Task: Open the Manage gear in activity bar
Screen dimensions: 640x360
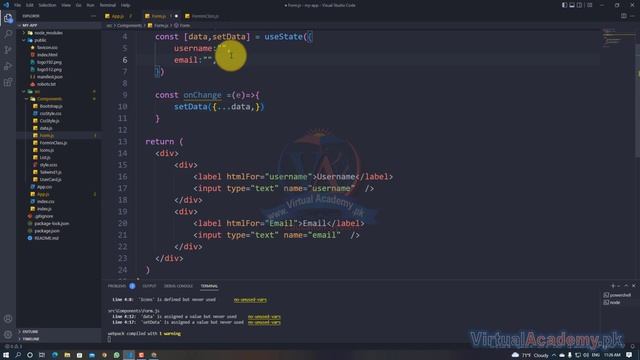Action: click(8, 335)
